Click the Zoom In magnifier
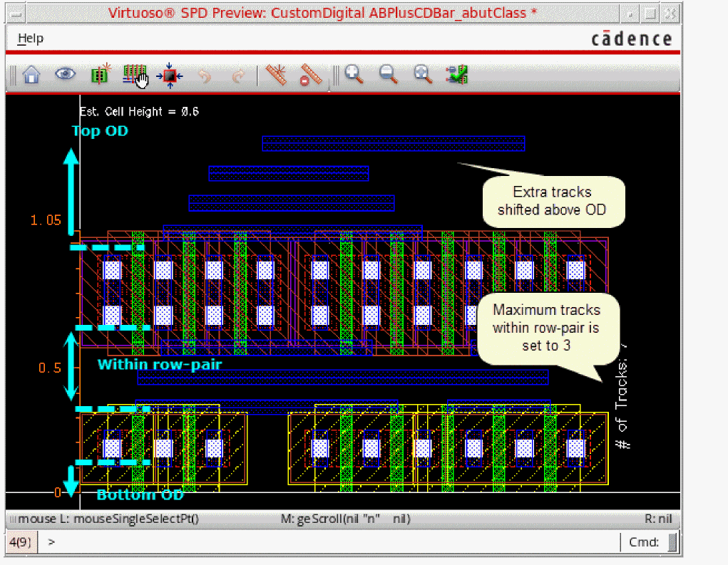 tap(354, 74)
